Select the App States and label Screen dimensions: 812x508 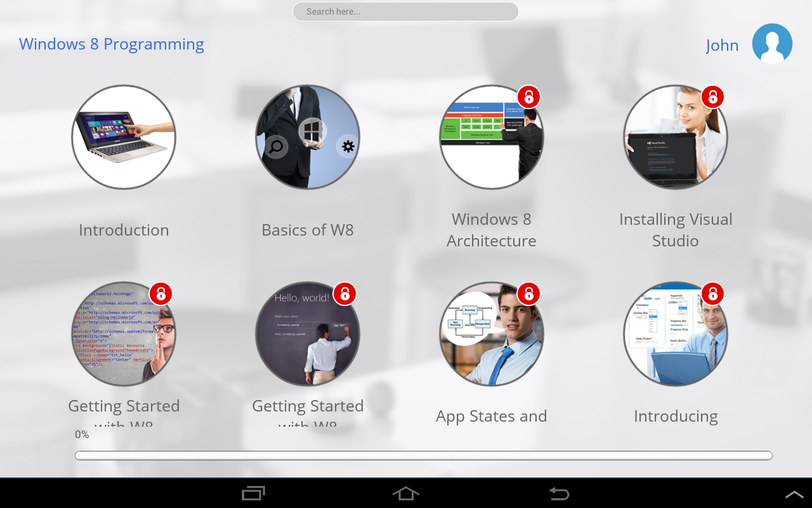click(x=492, y=416)
